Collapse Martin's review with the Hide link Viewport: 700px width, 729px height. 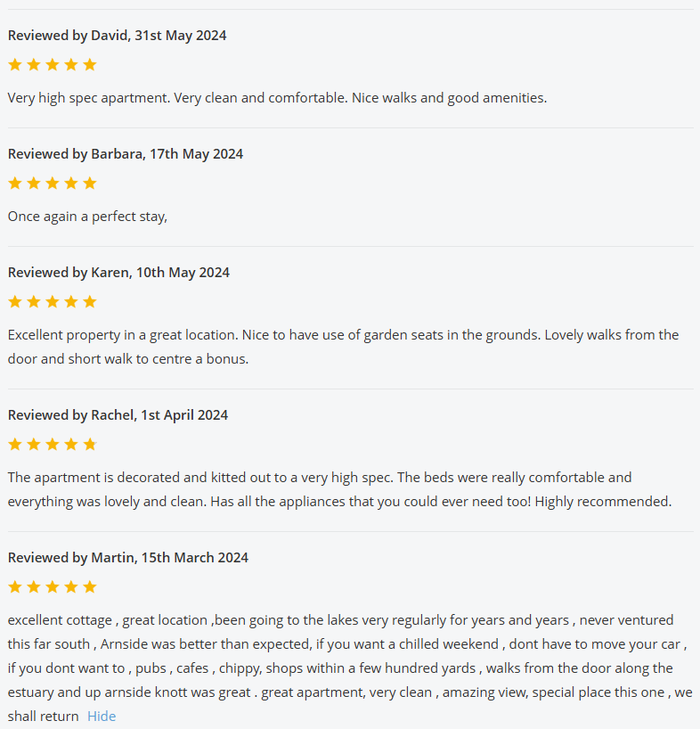point(102,717)
